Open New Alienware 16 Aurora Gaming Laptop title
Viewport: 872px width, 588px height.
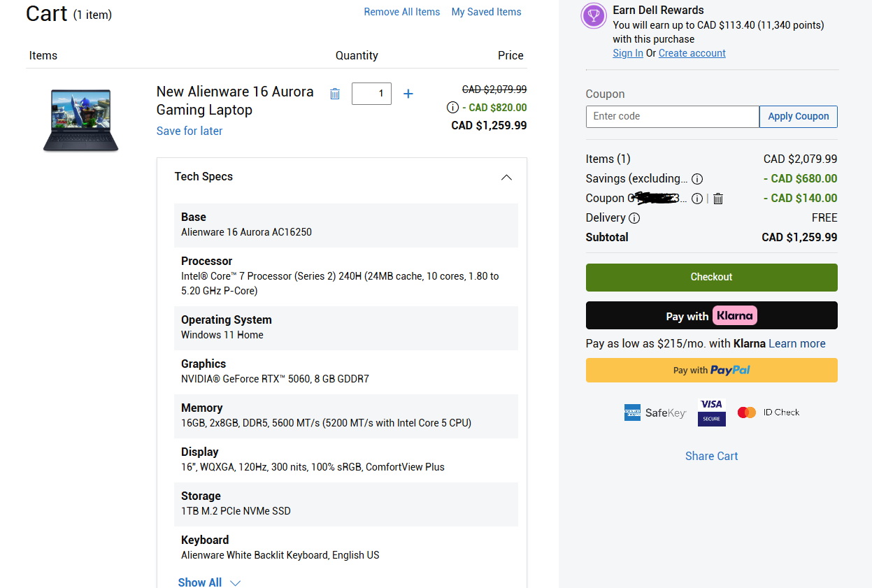click(x=235, y=101)
